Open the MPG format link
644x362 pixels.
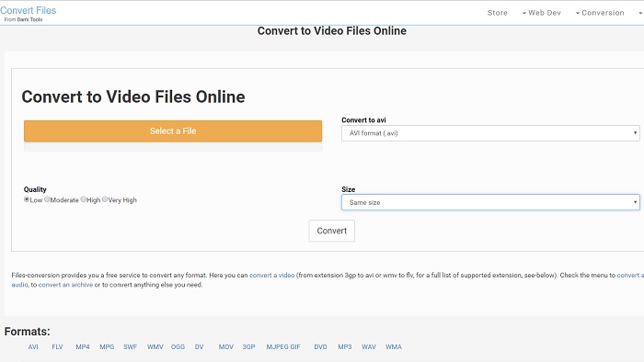tap(107, 346)
